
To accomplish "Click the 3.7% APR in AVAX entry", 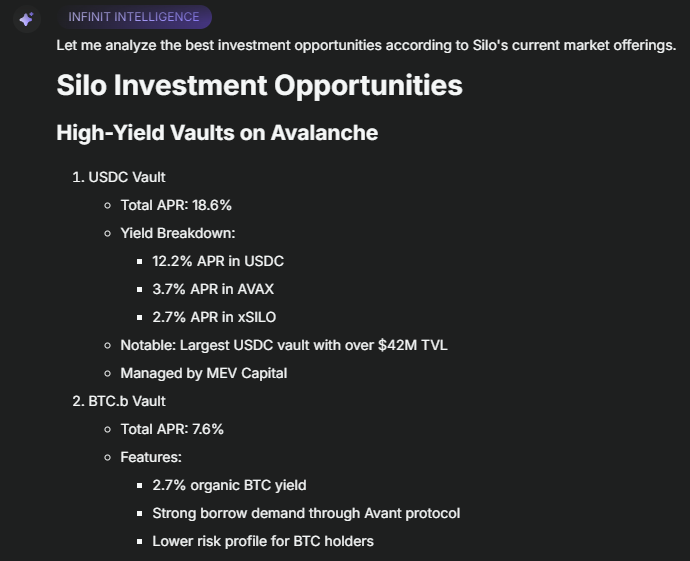I will tap(213, 289).
